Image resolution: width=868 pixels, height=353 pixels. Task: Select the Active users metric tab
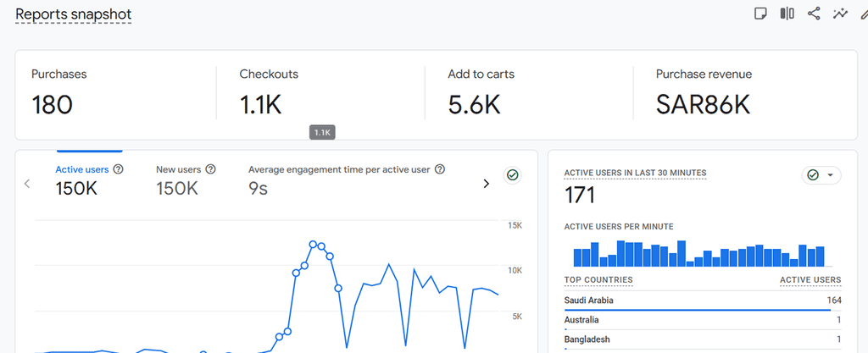pyautogui.click(x=88, y=179)
